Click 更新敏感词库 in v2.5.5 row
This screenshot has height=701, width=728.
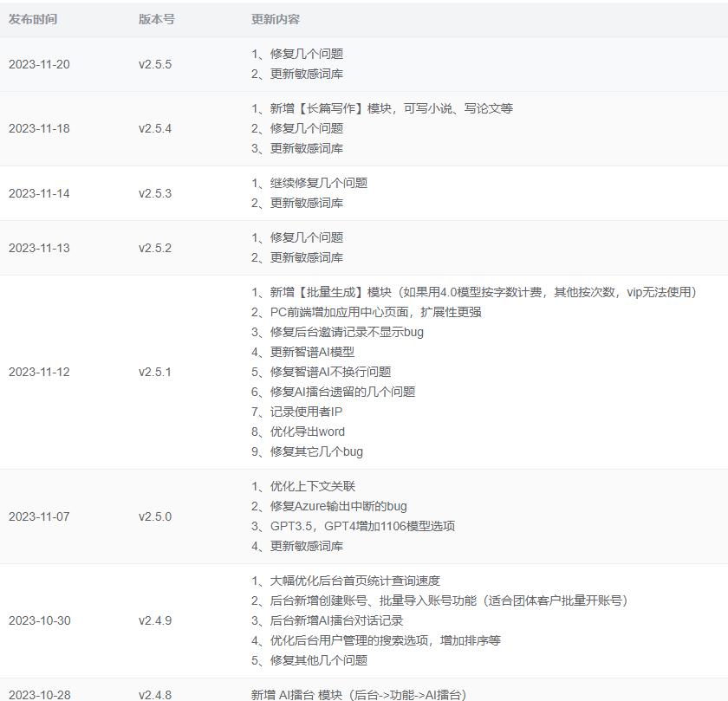(x=297, y=74)
